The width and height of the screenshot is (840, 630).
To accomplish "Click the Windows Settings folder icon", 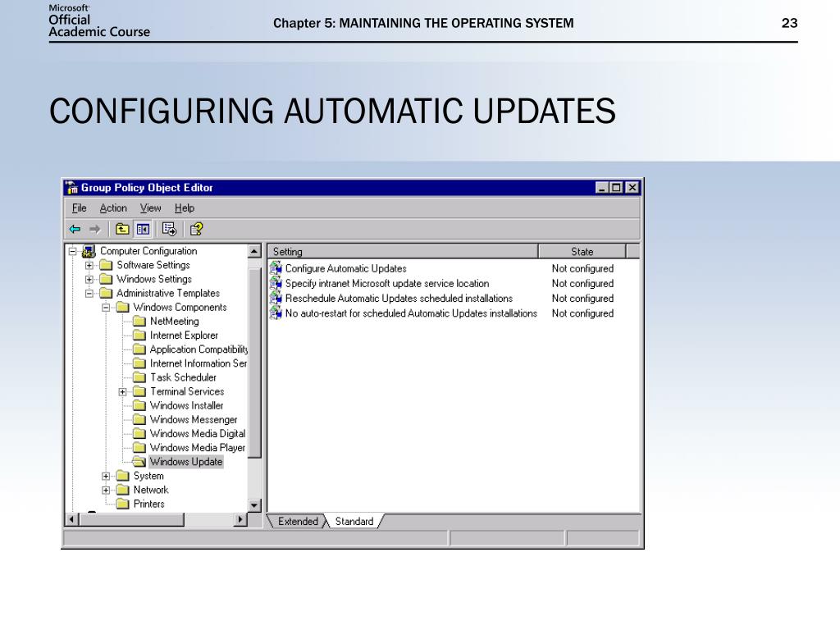I will point(106,279).
